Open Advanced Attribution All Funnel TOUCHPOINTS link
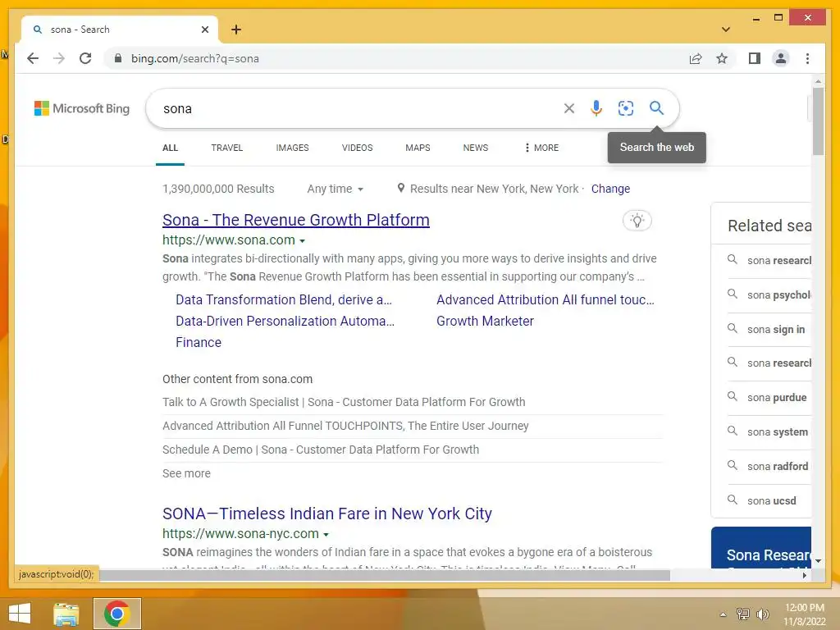840x630 pixels. (345, 426)
